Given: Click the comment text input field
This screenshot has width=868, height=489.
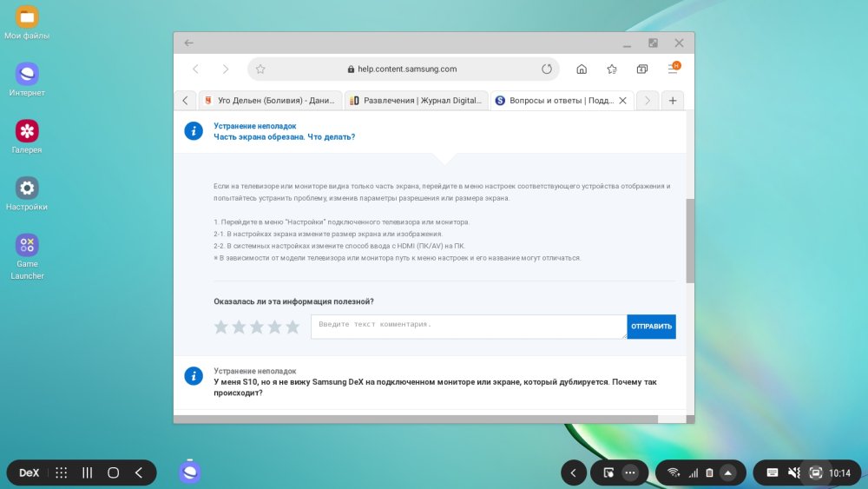Looking at the screenshot, I should [469, 327].
